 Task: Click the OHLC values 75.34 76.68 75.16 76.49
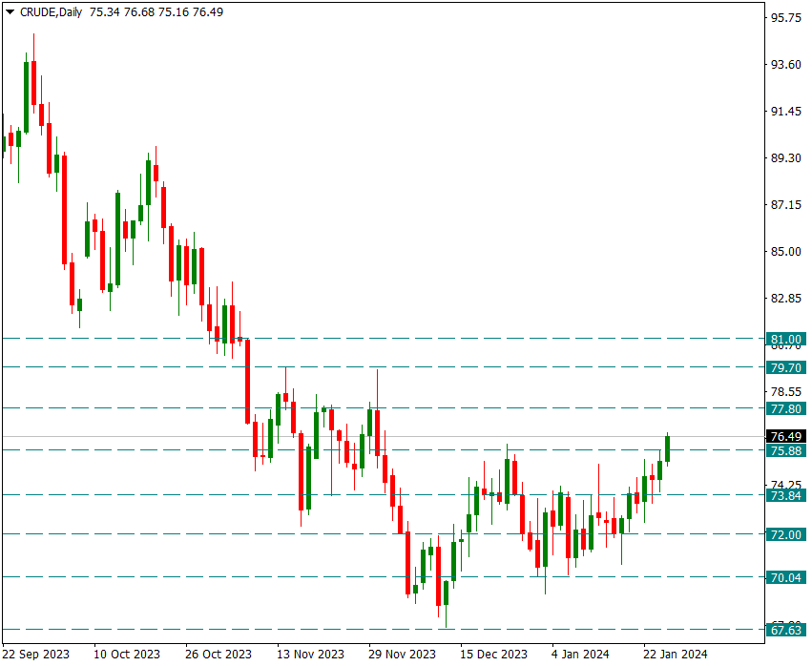pos(156,12)
